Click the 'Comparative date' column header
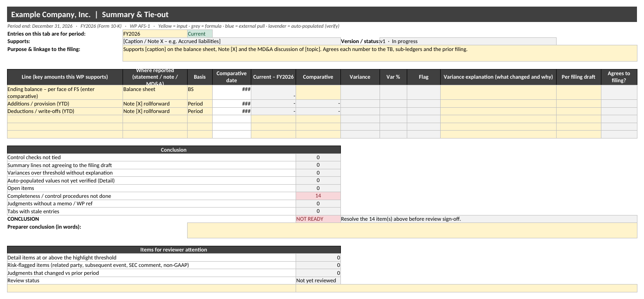The width and height of the screenshot is (644, 299). [x=232, y=77]
